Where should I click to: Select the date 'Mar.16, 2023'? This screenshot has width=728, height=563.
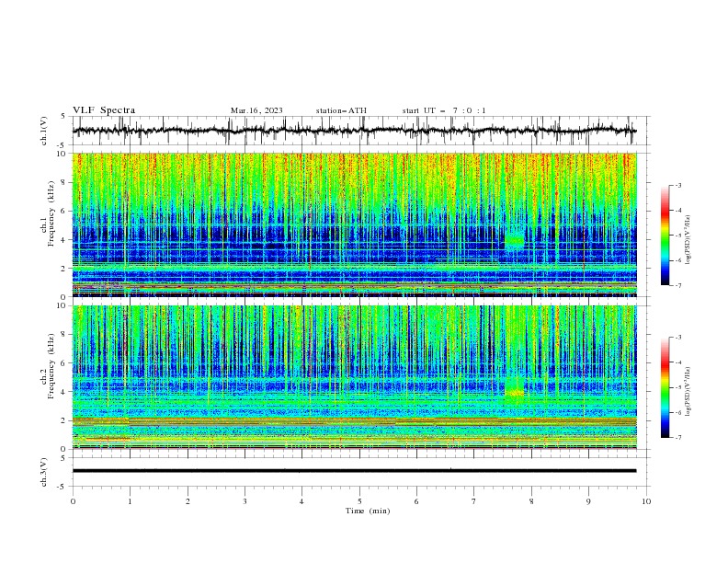click(256, 110)
